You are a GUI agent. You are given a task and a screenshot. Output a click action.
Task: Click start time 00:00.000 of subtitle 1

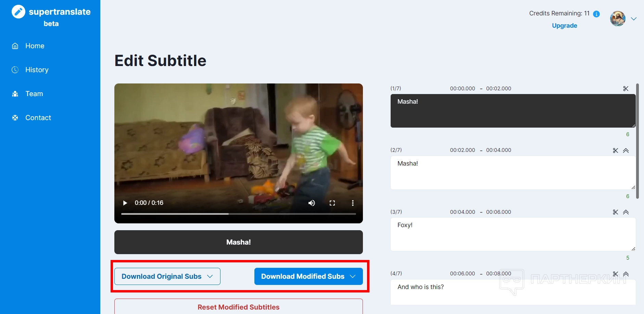[463, 89]
